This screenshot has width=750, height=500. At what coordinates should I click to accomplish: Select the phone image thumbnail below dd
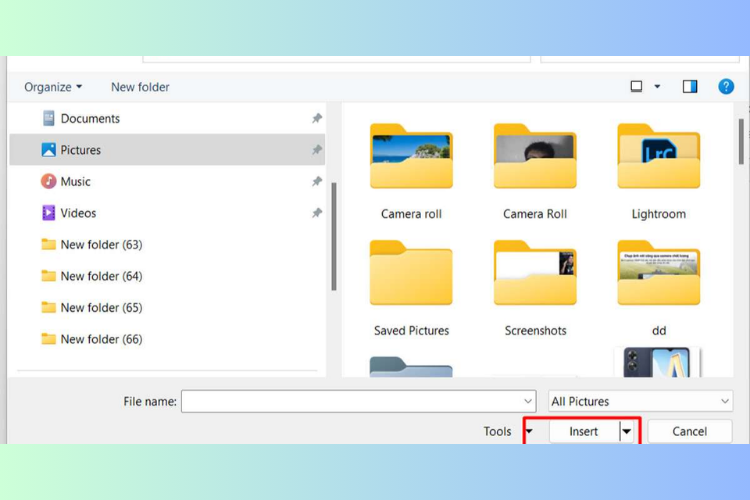pyautogui.click(x=659, y=362)
